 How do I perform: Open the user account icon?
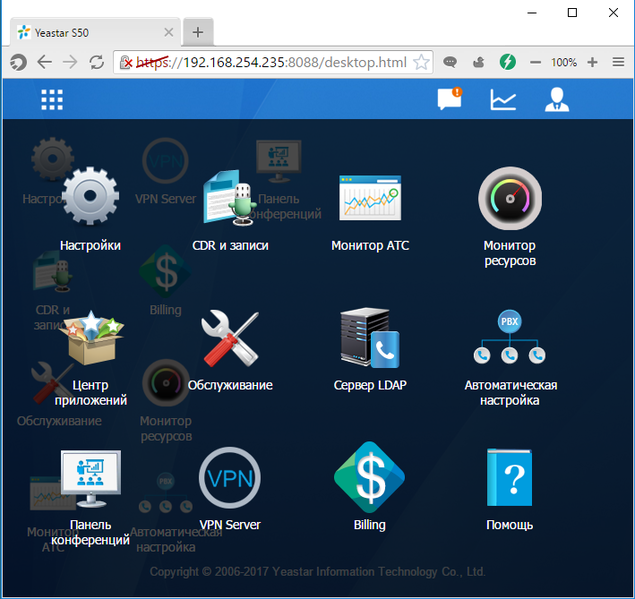point(557,99)
